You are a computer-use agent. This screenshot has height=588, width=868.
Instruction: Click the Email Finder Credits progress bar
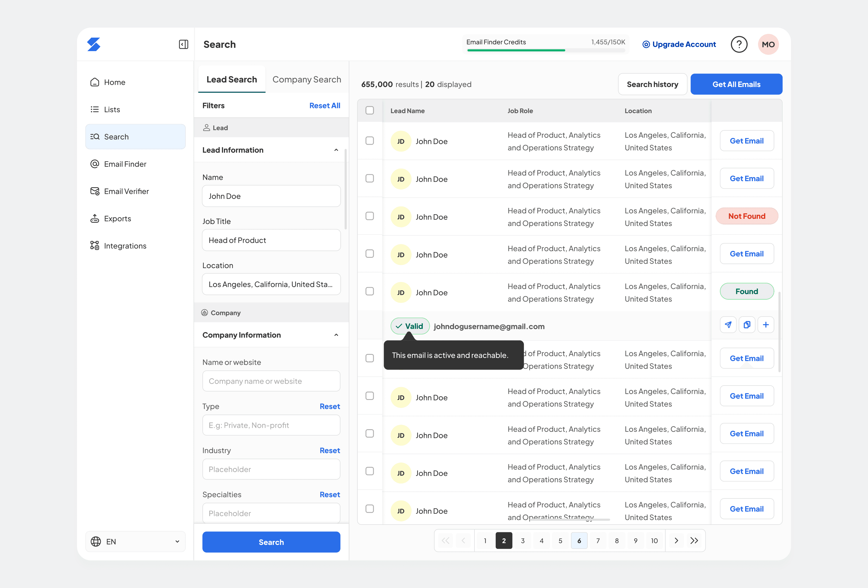(x=545, y=50)
